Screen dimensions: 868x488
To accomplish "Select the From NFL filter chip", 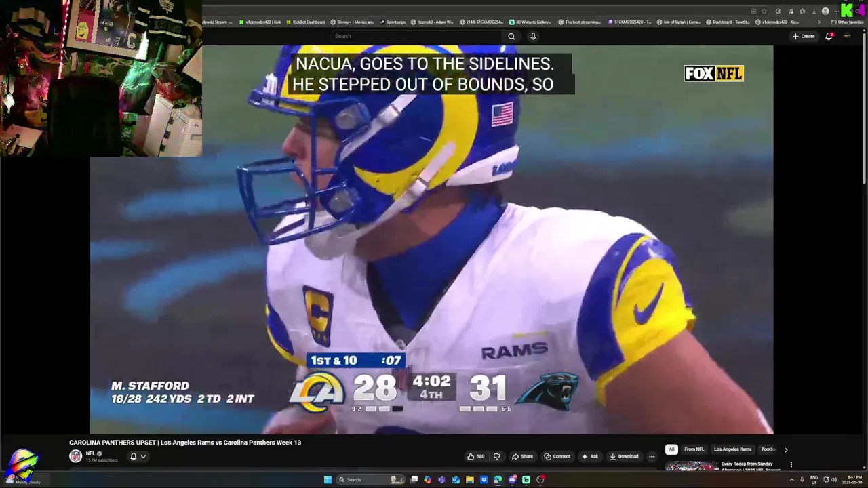I will coord(694,449).
